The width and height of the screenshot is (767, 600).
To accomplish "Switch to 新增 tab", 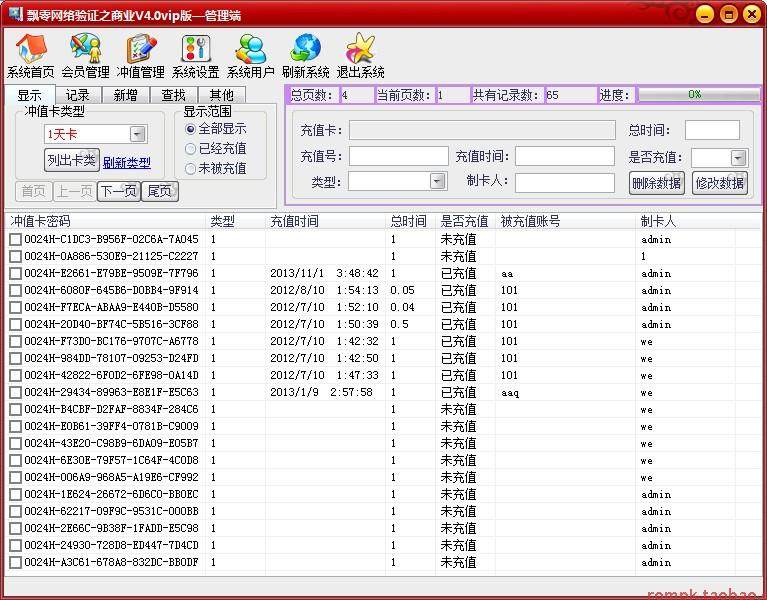I will click(x=125, y=95).
